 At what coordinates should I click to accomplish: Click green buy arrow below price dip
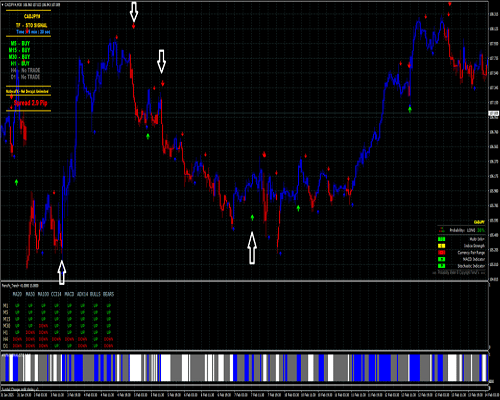point(252,218)
